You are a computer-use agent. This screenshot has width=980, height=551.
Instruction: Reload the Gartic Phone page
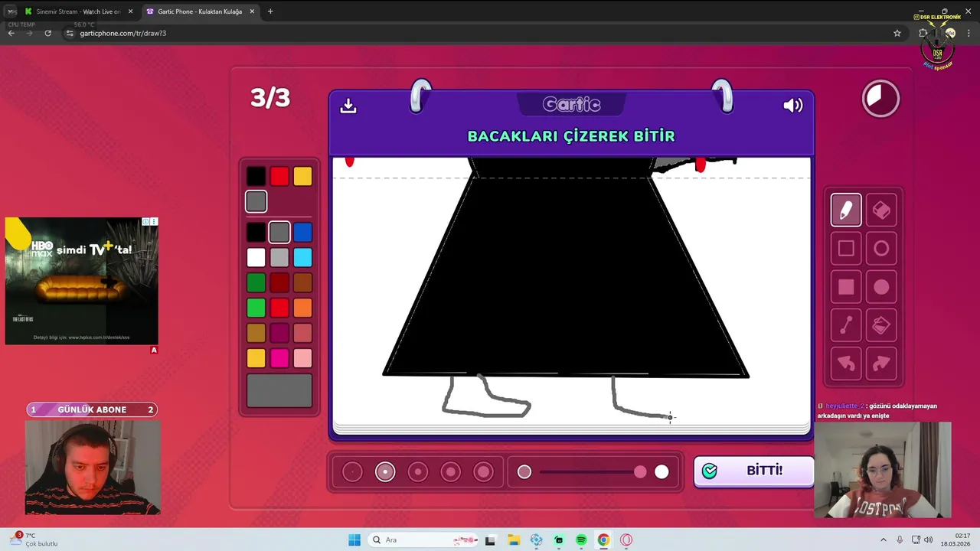(47, 33)
